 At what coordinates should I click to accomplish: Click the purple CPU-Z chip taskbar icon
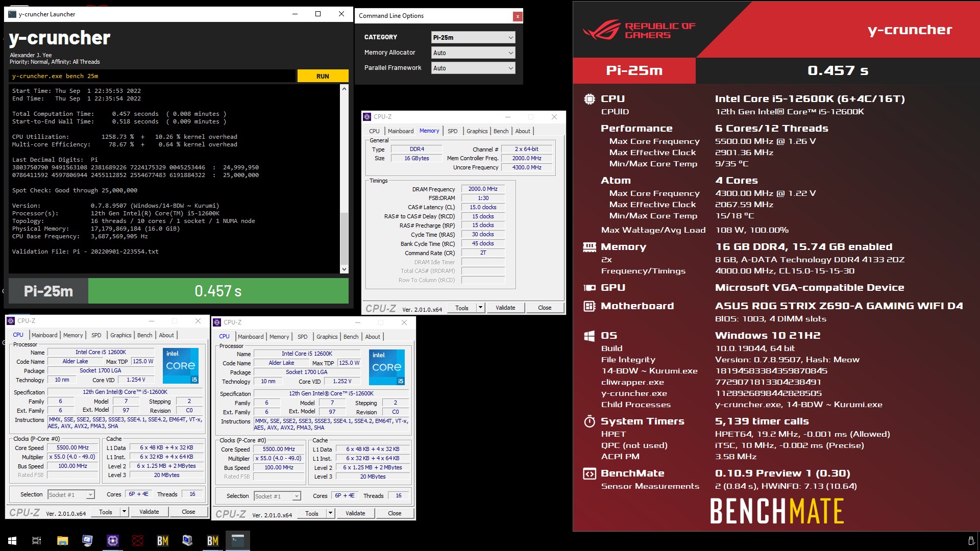point(112,540)
